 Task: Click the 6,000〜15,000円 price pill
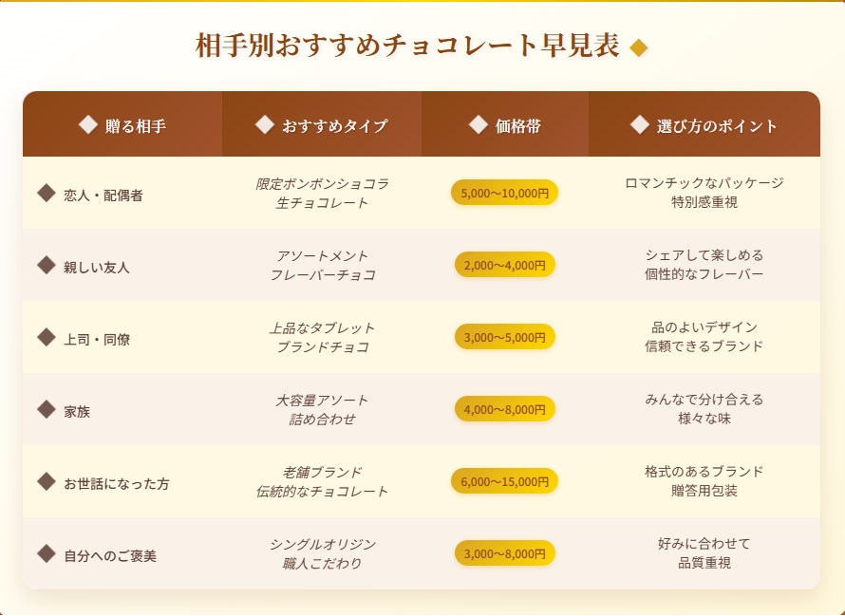coord(504,481)
